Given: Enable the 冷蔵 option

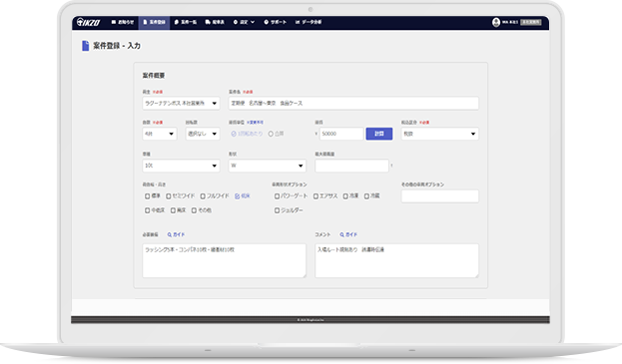Looking at the screenshot, I should [x=366, y=196].
